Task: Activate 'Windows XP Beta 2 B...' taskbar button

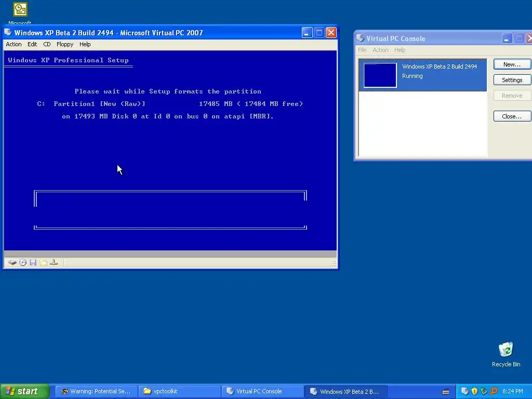Action: coord(345,391)
